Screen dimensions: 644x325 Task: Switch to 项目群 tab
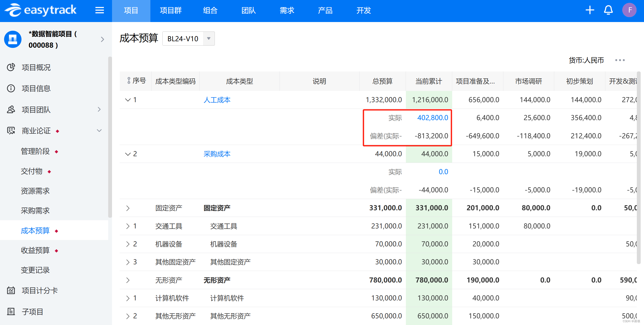(171, 11)
